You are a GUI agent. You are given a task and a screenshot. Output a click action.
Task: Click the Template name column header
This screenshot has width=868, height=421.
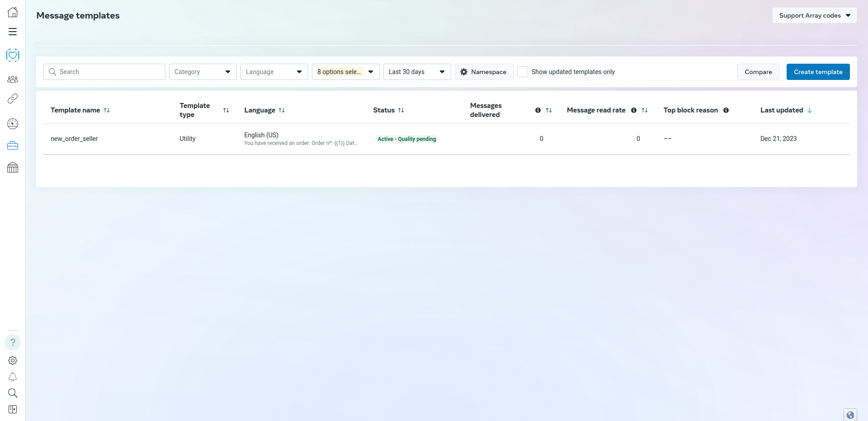(x=75, y=110)
